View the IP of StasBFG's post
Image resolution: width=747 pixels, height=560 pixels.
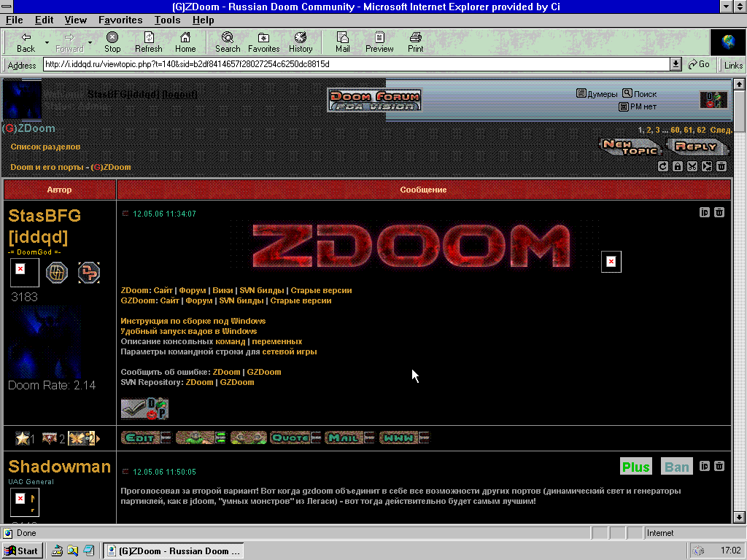pyautogui.click(x=705, y=212)
